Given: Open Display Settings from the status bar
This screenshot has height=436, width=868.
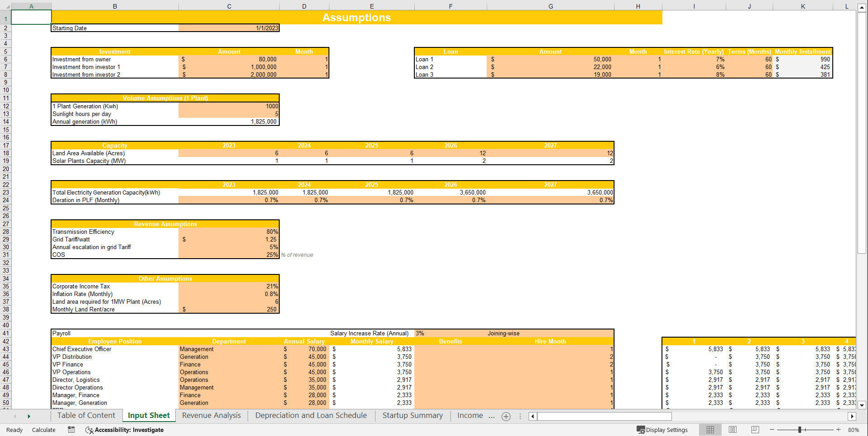Looking at the screenshot, I should 662,430.
